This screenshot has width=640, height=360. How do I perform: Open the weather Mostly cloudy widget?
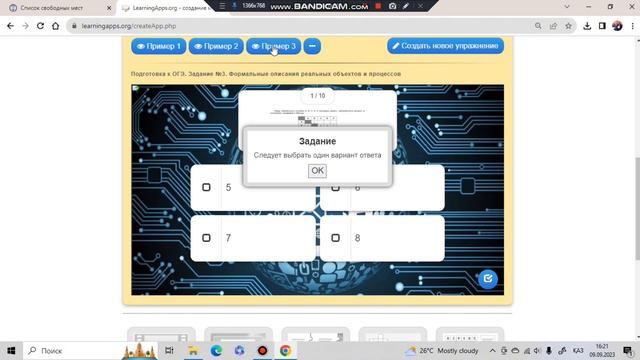point(441,351)
